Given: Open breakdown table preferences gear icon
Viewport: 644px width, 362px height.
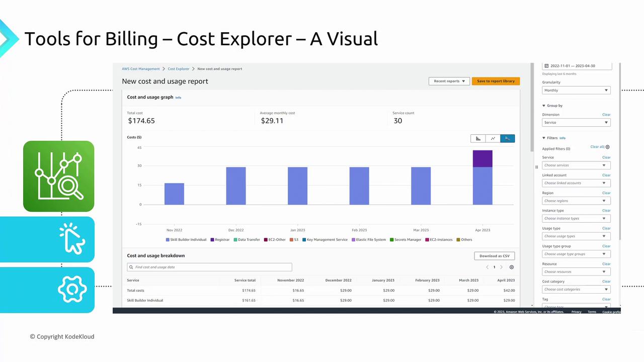Looking at the screenshot, I should pyautogui.click(x=512, y=267).
